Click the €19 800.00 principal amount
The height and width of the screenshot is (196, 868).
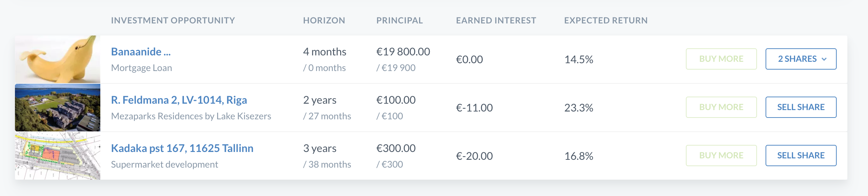click(x=403, y=52)
